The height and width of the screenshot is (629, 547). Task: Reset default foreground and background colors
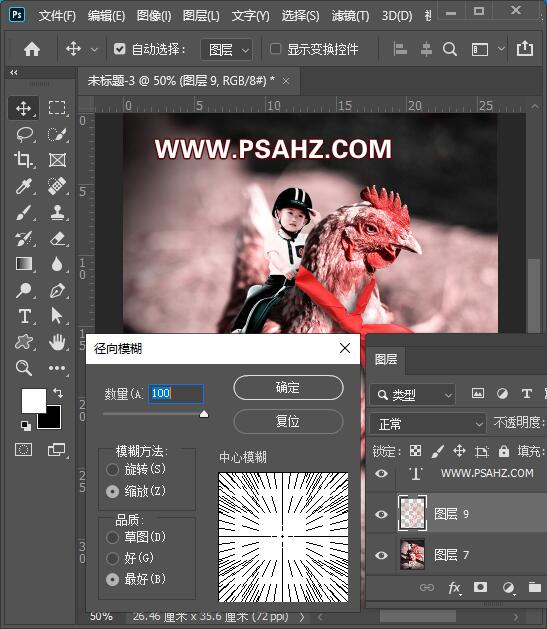[x=25, y=425]
